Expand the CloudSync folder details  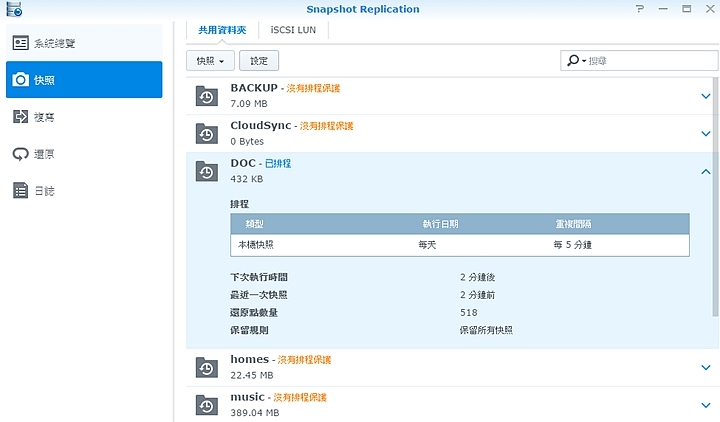click(x=705, y=134)
